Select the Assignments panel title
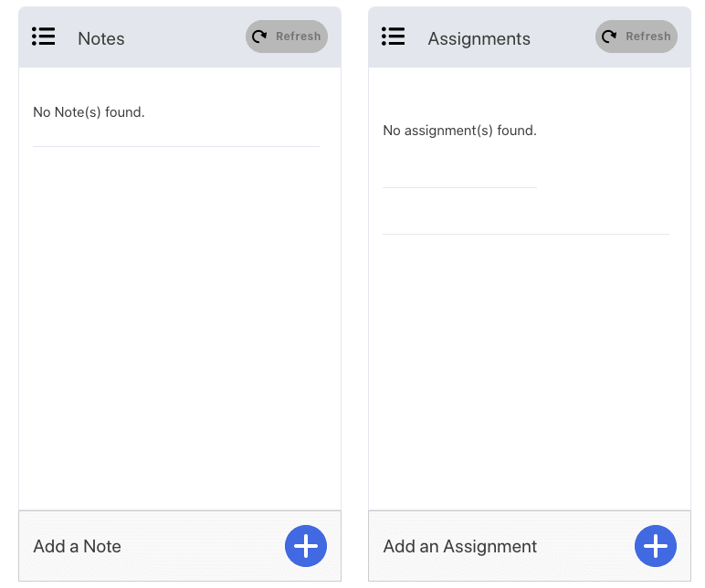This screenshot has width=705, height=588. 479,39
